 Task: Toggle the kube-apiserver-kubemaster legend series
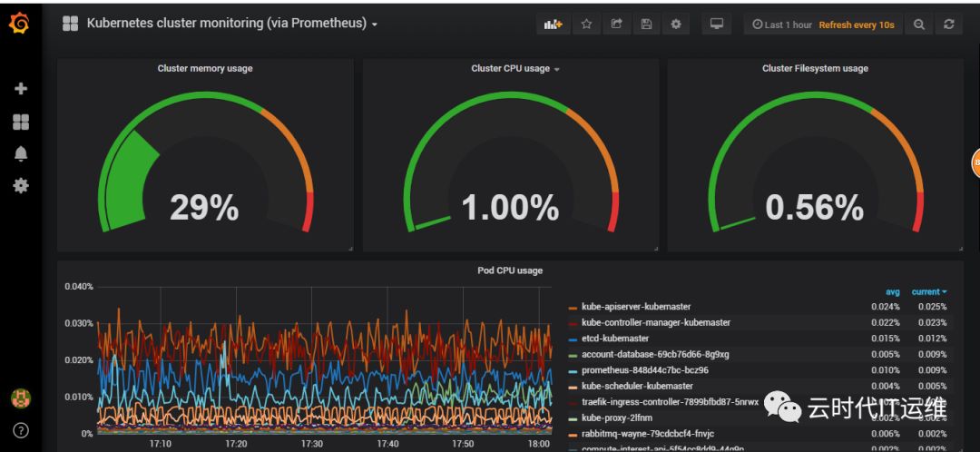tap(636, 307)
